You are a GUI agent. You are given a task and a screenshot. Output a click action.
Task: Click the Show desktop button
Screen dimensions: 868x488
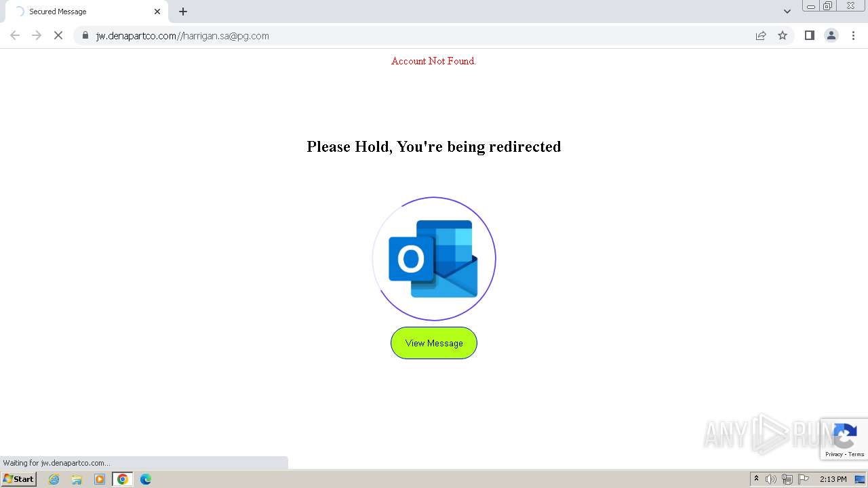coord(860,479)
